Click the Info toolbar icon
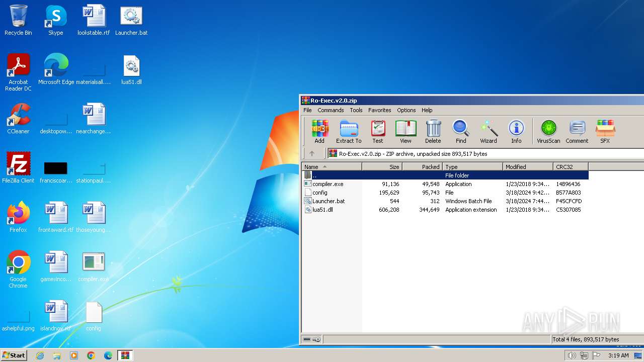Screen dimensions: 644x362 click(516, 132)
